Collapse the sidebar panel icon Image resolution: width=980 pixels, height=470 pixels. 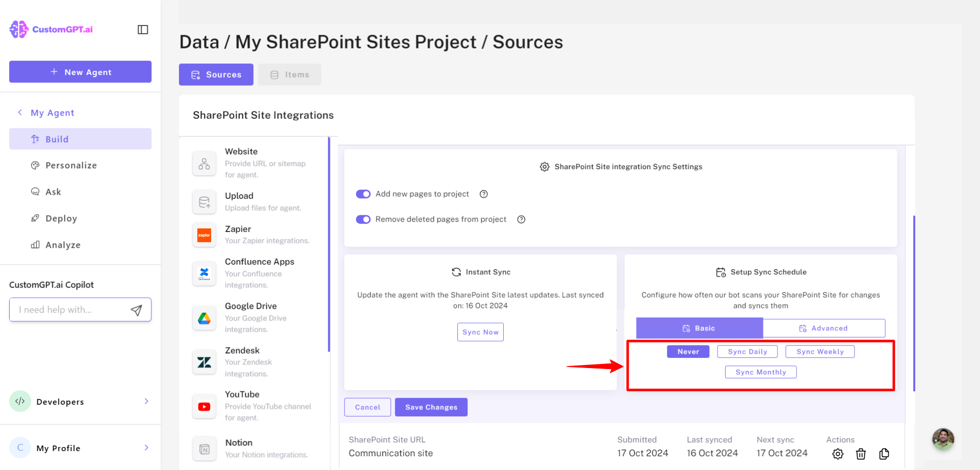(143, 30)
